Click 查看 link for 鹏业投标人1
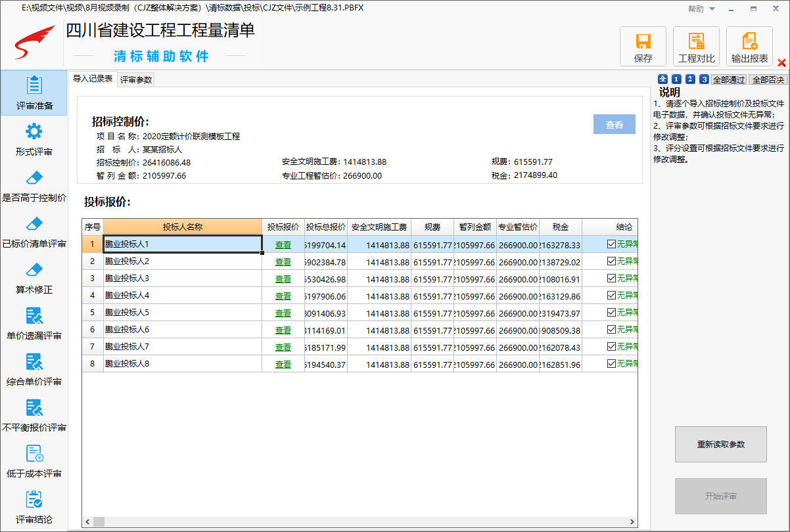 [x=283, y=244]
